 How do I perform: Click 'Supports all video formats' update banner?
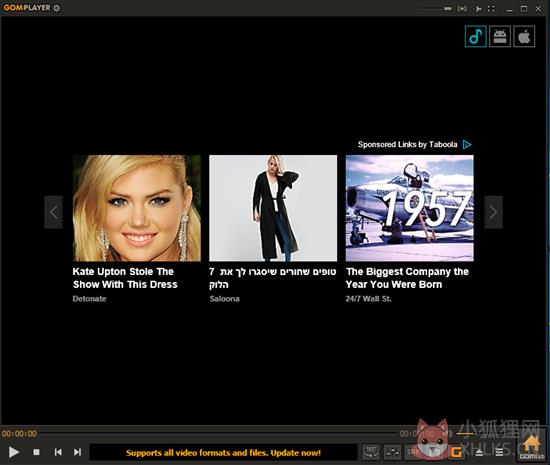[x=223, y=453]
